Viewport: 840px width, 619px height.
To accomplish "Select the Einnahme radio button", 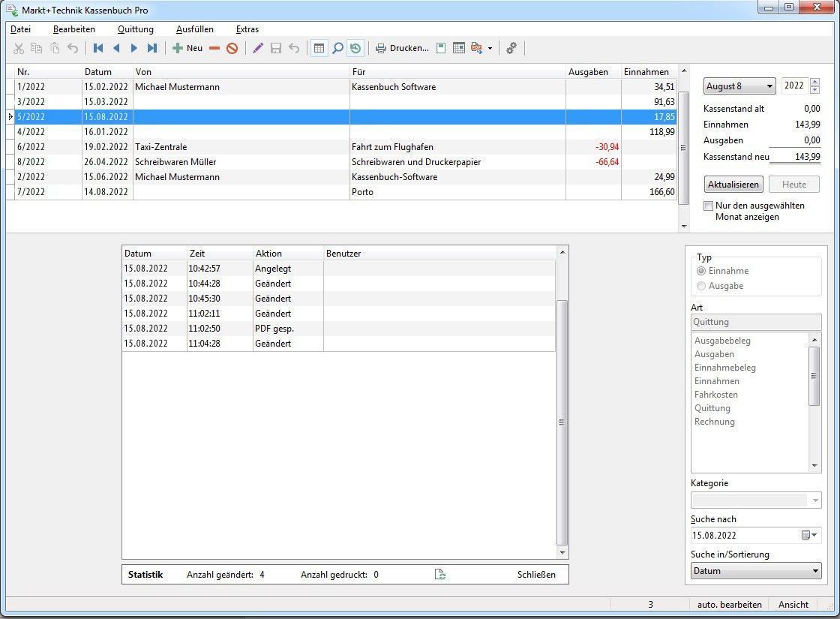I will tap(701, 271).
